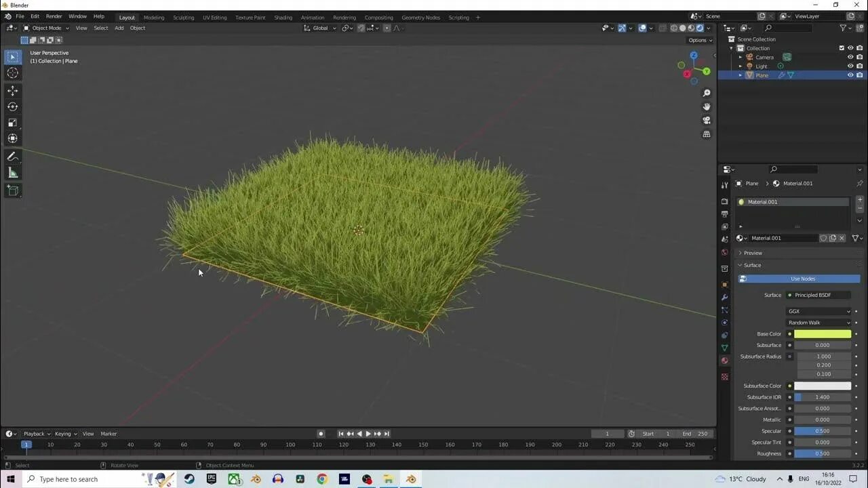868x488 pixels.
Task: Toggle visibility of the Light object
Action: pos(850,66)
